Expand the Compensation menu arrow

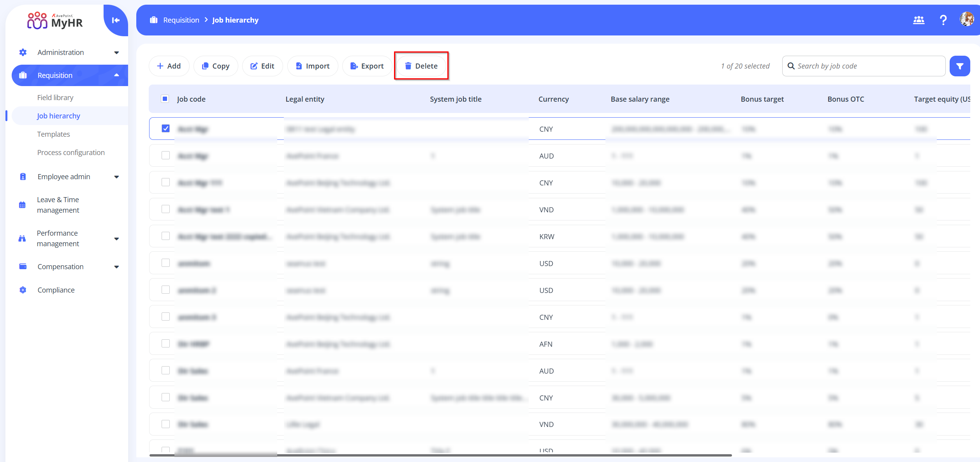coord(116,267)
